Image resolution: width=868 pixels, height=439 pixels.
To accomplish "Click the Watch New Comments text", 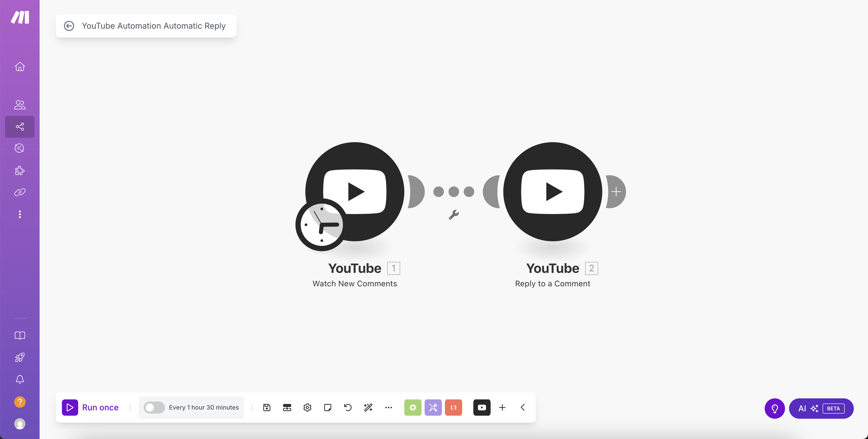I will [354, 284].
